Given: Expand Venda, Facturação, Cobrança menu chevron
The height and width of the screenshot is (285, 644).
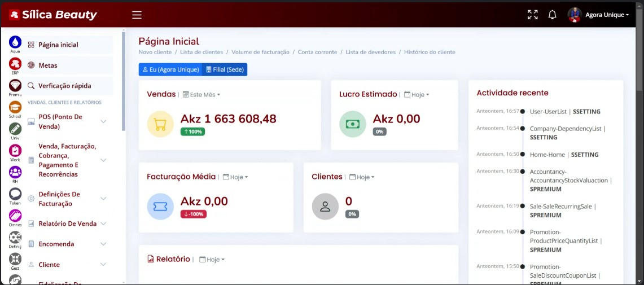Looking at the screenshot, I should [103, 160].
